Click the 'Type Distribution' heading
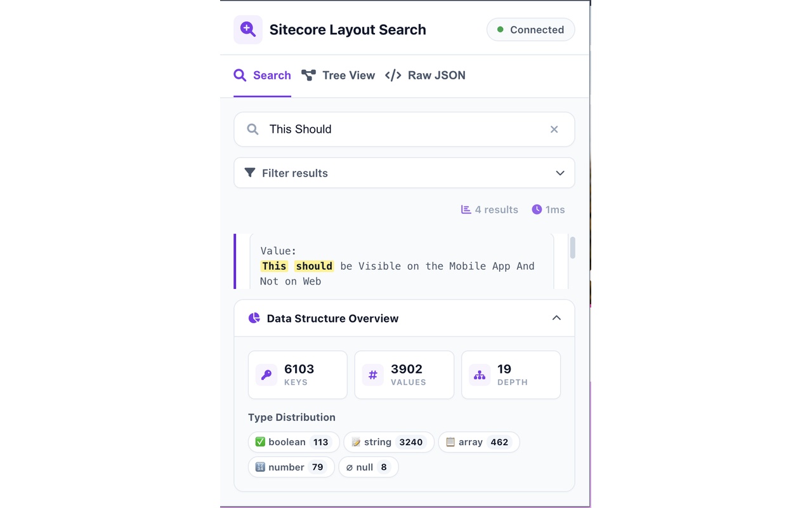Viewport: 812px width, 508px height. point(292,417)
